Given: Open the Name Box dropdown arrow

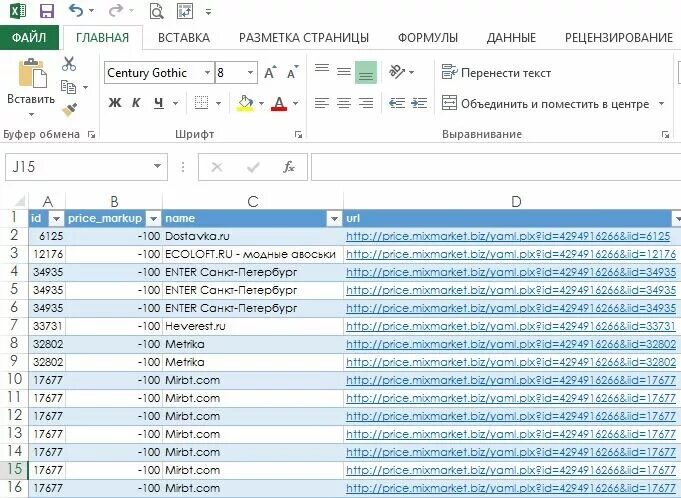Looking at the screenshot, I should click(157, 166).
